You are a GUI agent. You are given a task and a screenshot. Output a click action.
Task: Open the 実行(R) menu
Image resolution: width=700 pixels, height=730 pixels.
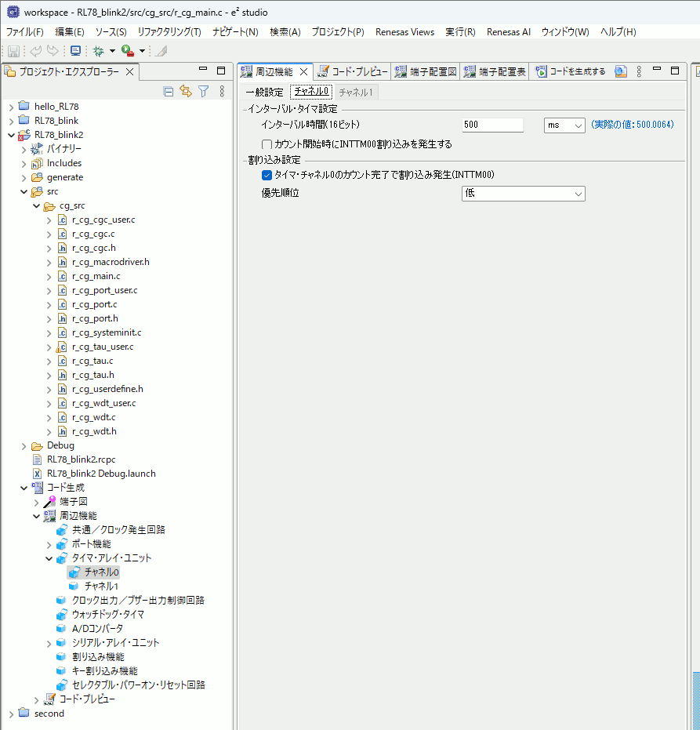pyautogui.click(x=460, y=31)
